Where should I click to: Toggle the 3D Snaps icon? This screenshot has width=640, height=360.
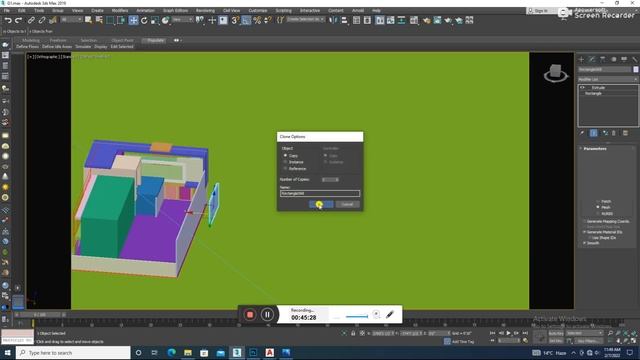point(235,20)
